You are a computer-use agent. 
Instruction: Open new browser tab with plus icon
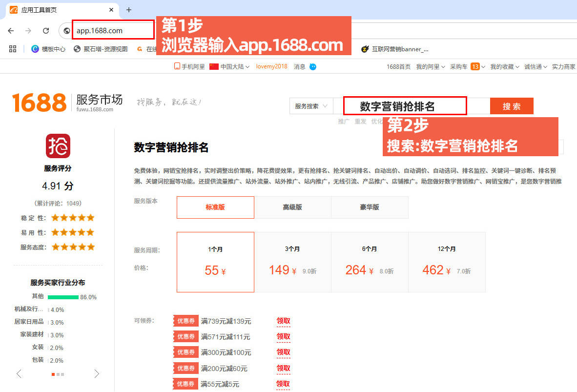tap(129, 10)
